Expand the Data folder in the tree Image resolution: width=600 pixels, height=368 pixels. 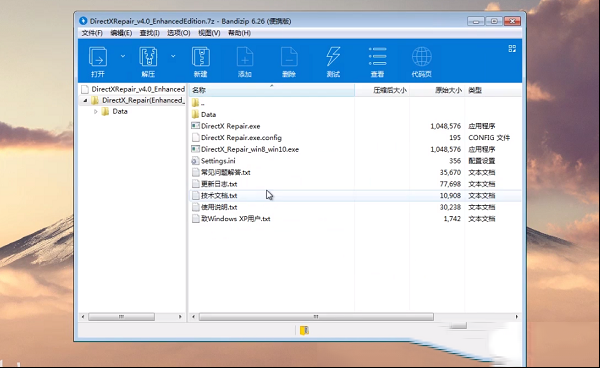96,112
